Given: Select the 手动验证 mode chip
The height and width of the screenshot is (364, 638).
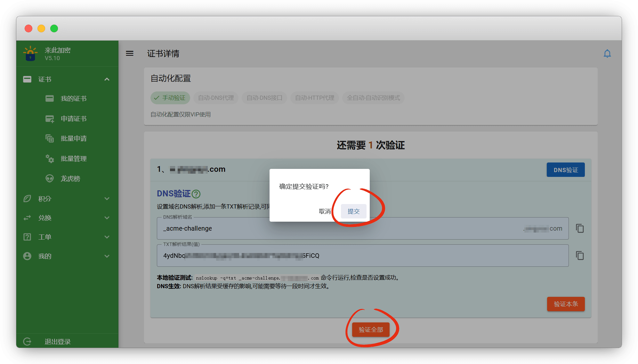Looking at the screenshot, I should click(170, 98).
